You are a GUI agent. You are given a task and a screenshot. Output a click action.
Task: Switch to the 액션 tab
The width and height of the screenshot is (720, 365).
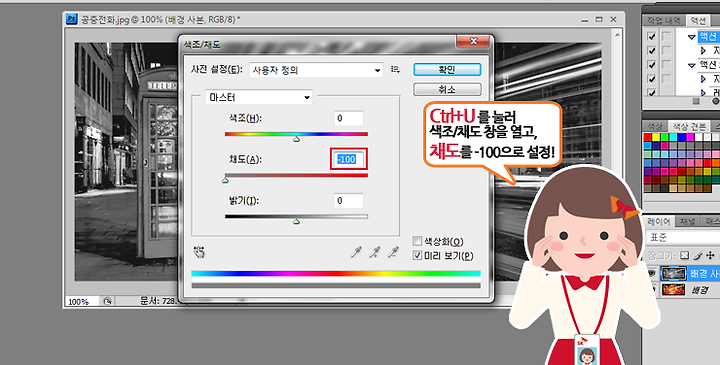pos(698,21)
